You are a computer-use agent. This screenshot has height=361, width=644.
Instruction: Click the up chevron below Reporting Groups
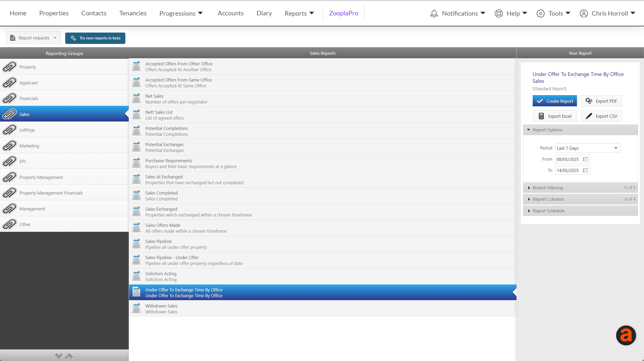point(69,356)
